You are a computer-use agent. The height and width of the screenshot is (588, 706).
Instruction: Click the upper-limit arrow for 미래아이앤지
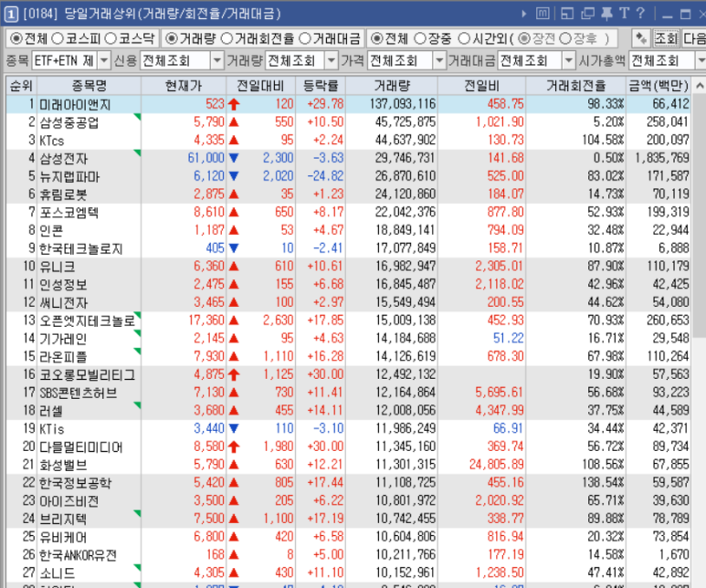point(234,104)
